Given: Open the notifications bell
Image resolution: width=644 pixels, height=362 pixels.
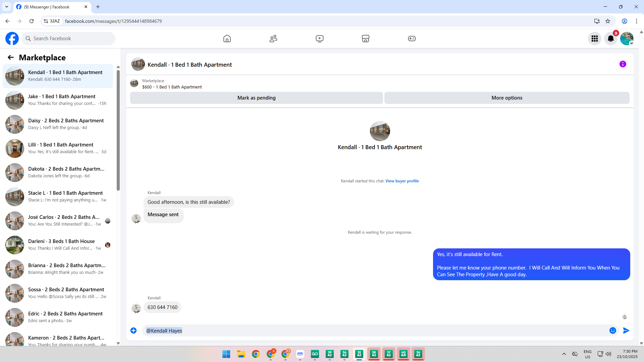Looking at the screenshot, I should point(611,39).
